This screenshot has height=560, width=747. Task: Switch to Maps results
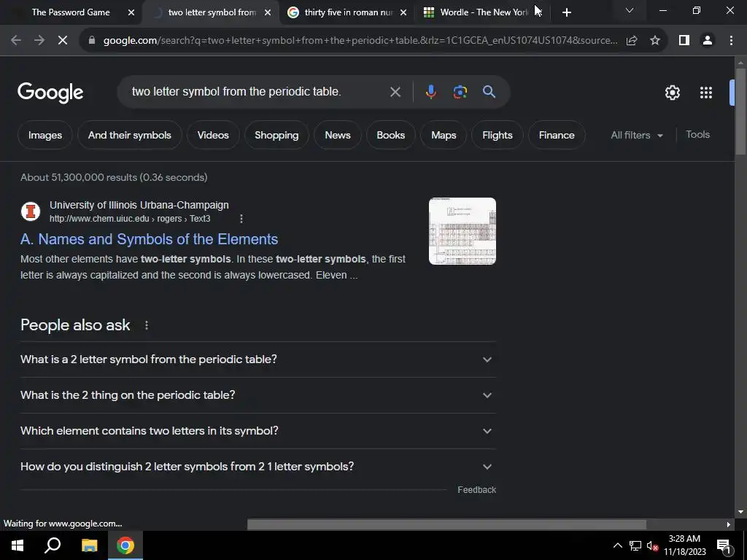click(444, 135)
